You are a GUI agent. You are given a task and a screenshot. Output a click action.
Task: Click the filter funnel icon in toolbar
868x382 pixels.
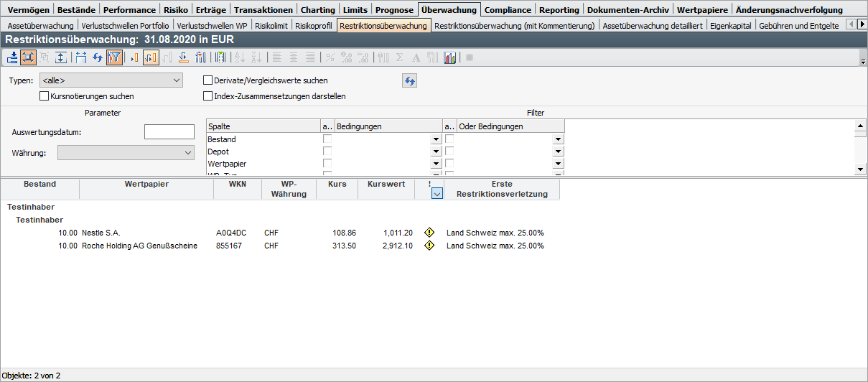tap(114, 57)
